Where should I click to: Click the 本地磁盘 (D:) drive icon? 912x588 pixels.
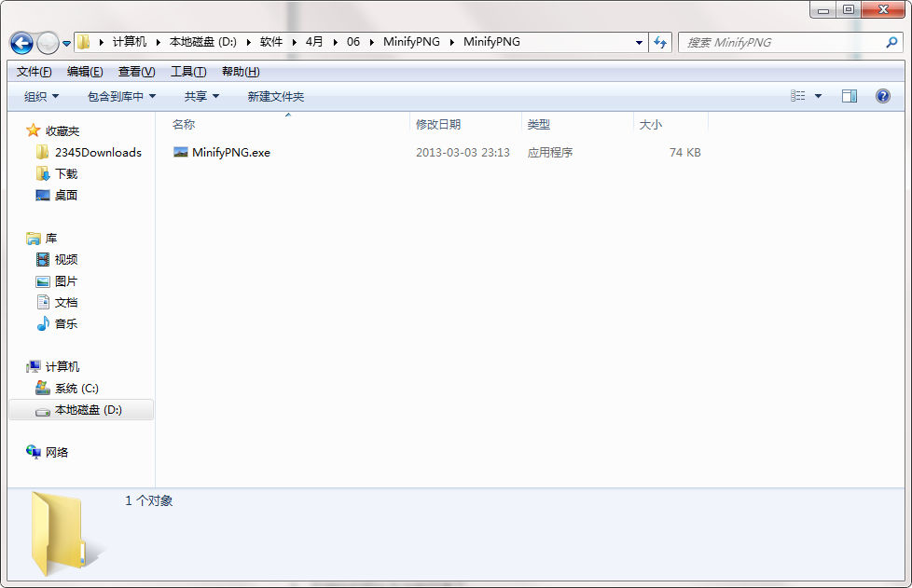point(43,411)
